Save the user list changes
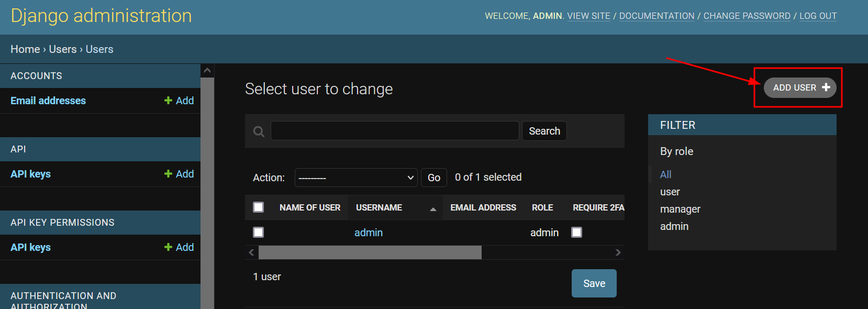Screen dimensions: 868x309 pyautogui.click(x=594, y=283)
